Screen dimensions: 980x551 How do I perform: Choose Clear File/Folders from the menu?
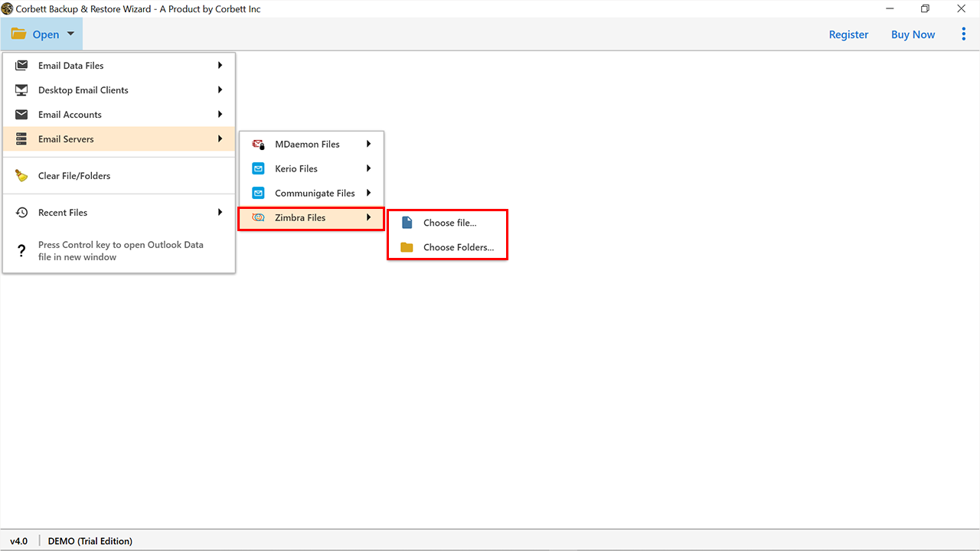point(119,176)
